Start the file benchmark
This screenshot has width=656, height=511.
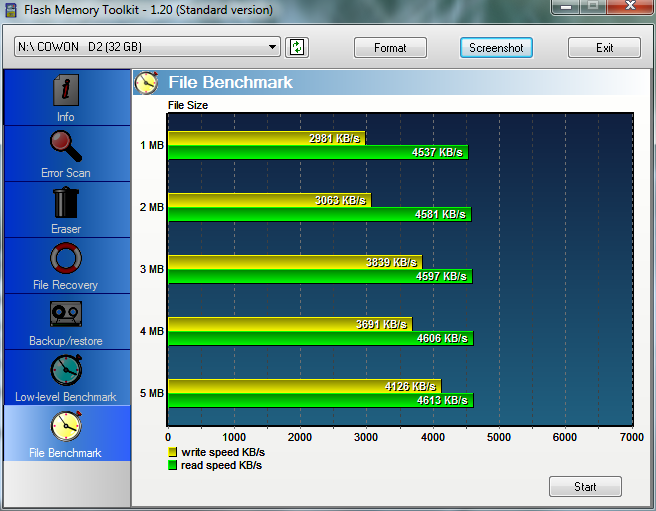click(585, 487)
